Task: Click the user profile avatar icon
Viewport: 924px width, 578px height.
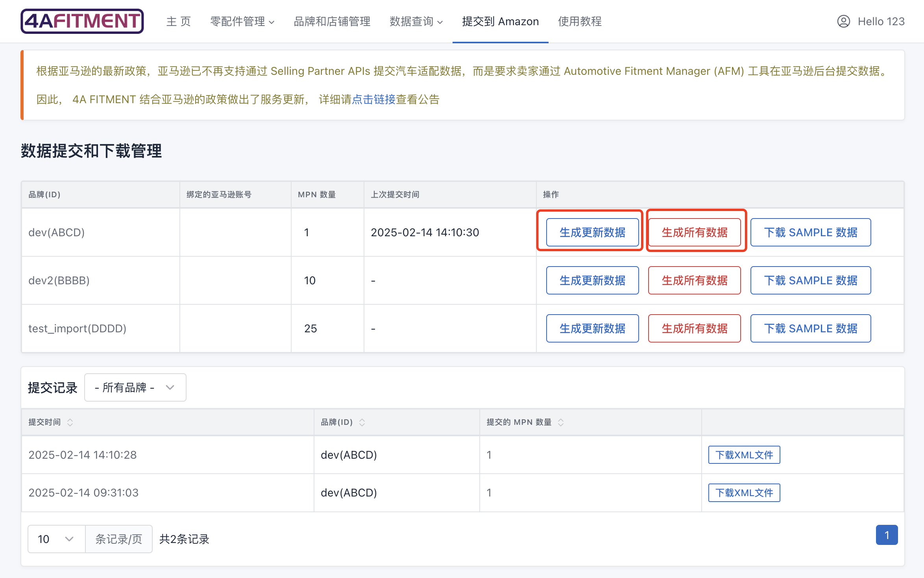Action: point(843,21)
